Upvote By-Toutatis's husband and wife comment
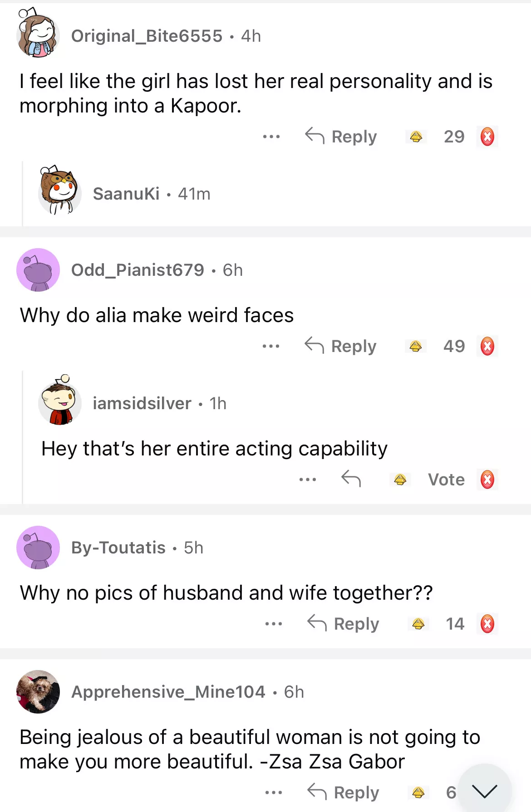The width and height of the screenshot is (531, 812). pos(418,624)
